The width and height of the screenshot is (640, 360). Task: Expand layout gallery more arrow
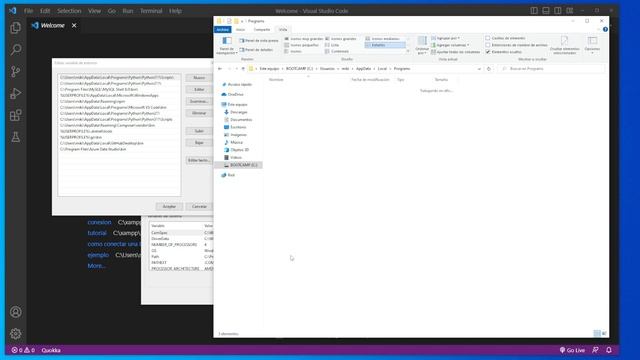coord(408,51)
